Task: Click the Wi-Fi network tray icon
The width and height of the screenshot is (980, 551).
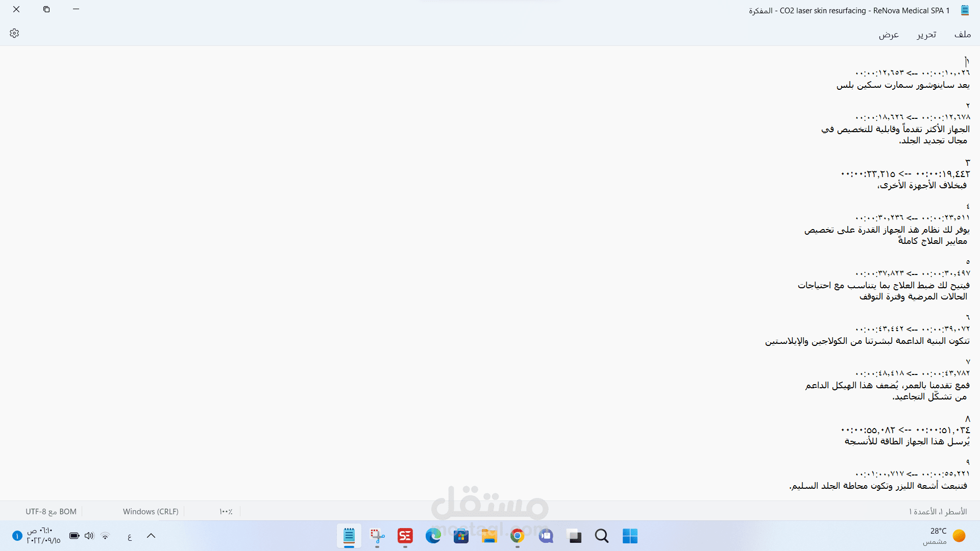Action: tap(105, 536)
